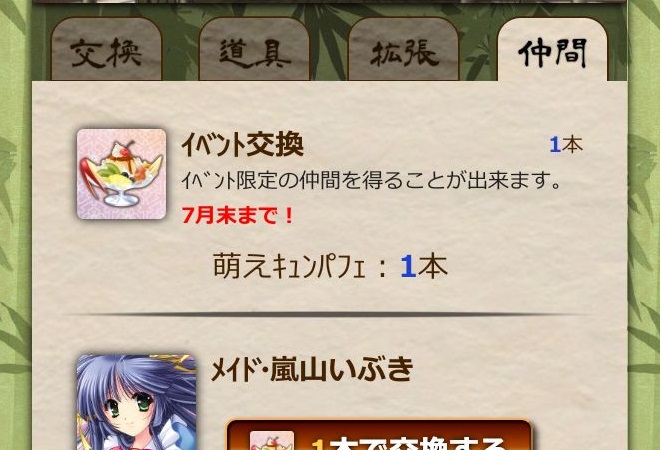The height and width of the screenshot is (450, 661).
Task: Click the blue number in 萌えキュンパフェ count
Action: point(408,267)
